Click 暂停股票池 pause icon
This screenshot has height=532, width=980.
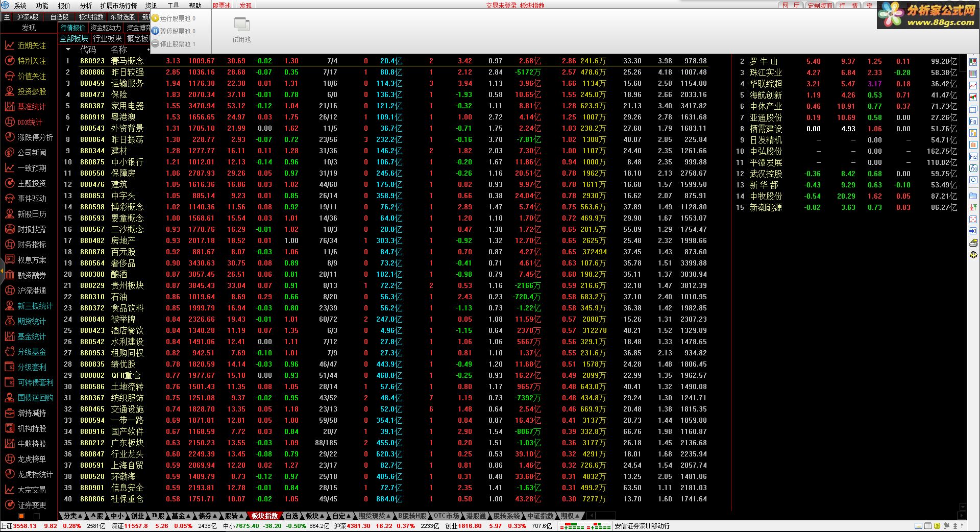pos(155,31)
